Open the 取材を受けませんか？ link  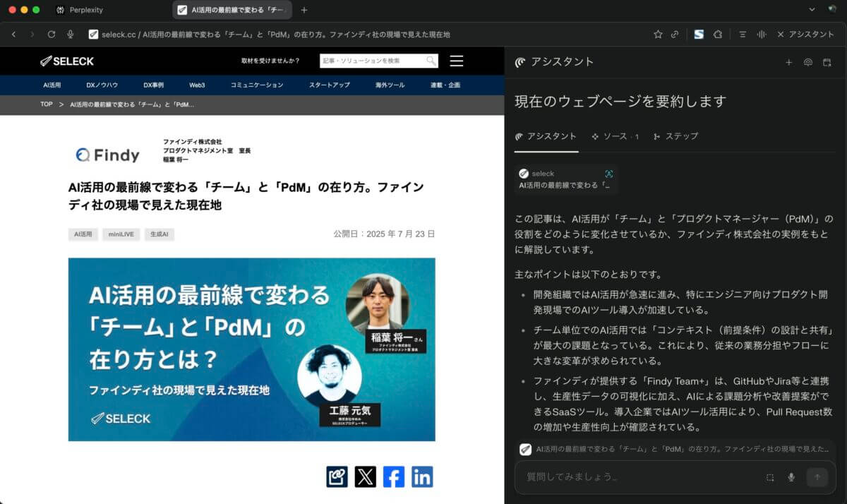(270, 61)
